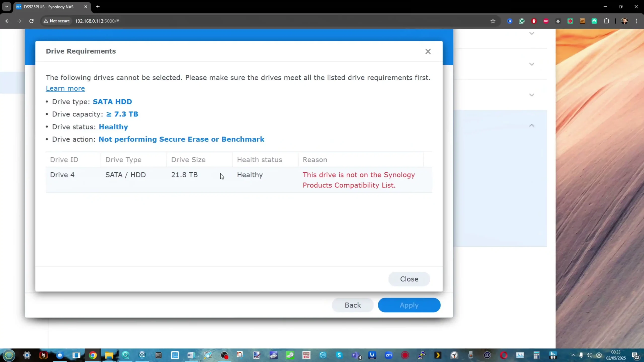The width and height of the screenshot is (644, 362).
Task: Open Skype from taskbar
Action: 339,355
